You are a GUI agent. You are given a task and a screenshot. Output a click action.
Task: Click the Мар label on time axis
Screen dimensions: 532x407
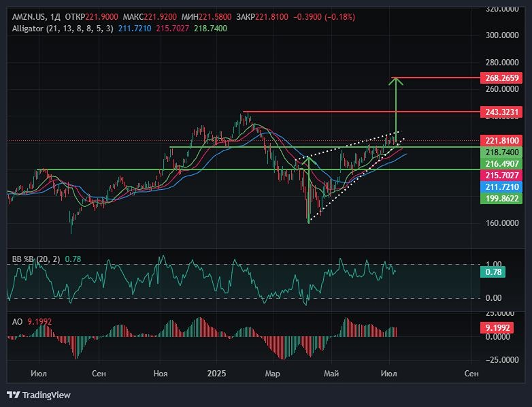273,374
